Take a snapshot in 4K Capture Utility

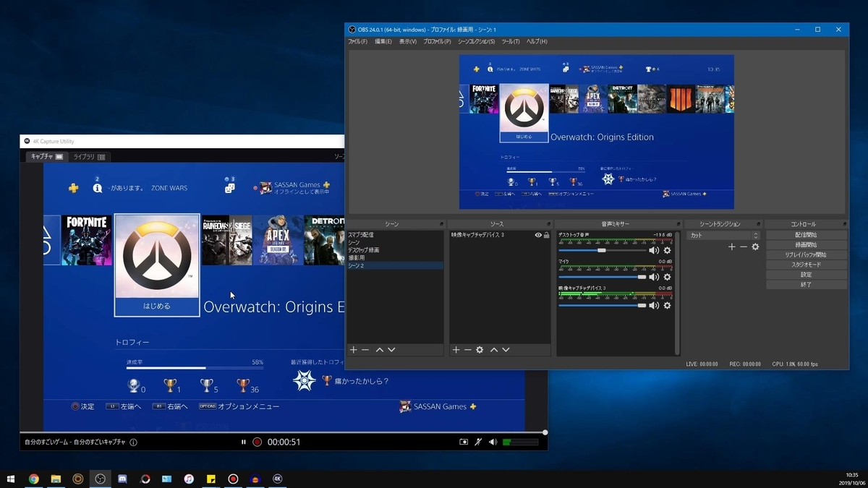464,442
